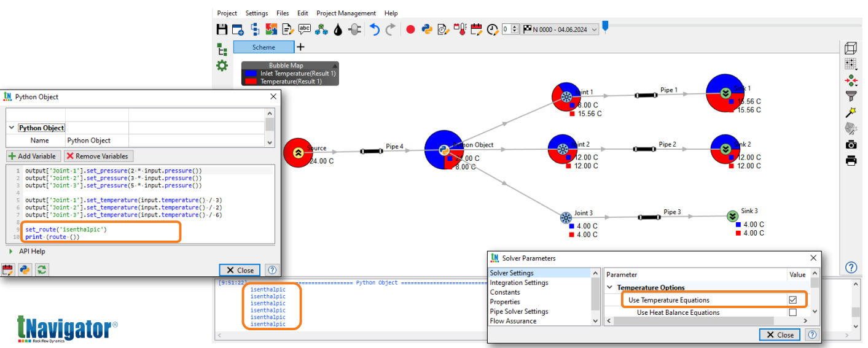Click the calendar icon in Python Object dialog
Image resolution: width=868 pixels, height=348 pixels.
pos(8,269)
